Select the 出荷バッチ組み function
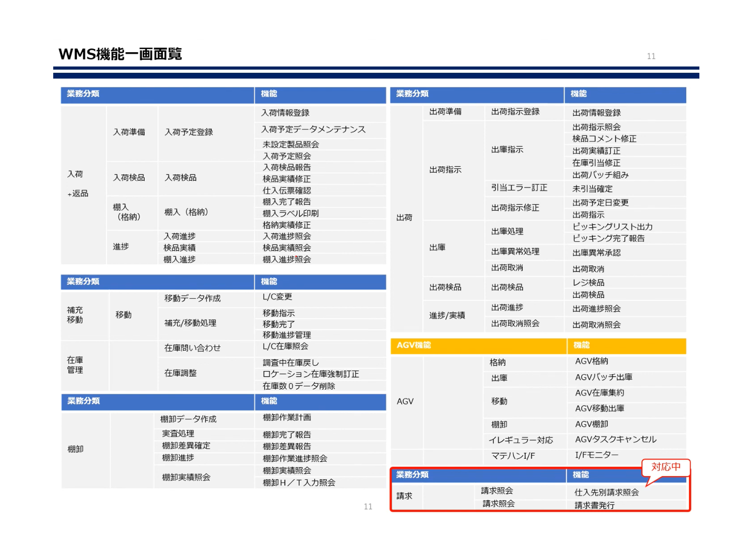The height and width of the screenshot is (560, 747). [600, 175]
